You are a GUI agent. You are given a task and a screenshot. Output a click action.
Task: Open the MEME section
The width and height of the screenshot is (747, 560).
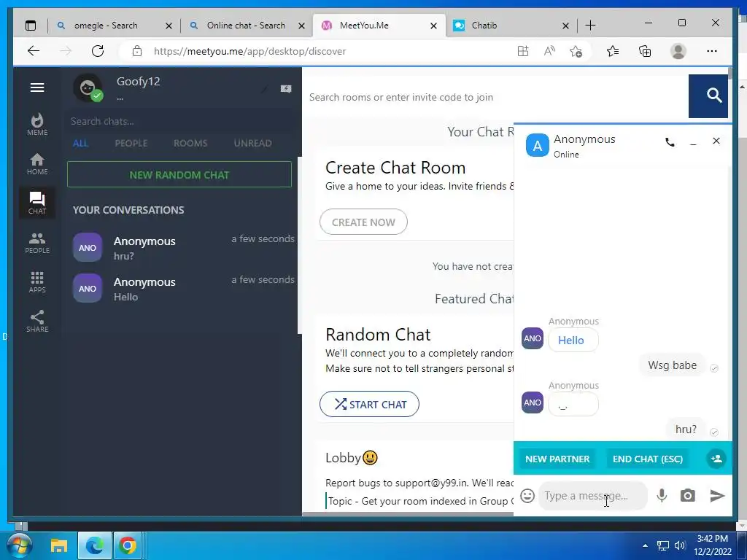[37, 124]
